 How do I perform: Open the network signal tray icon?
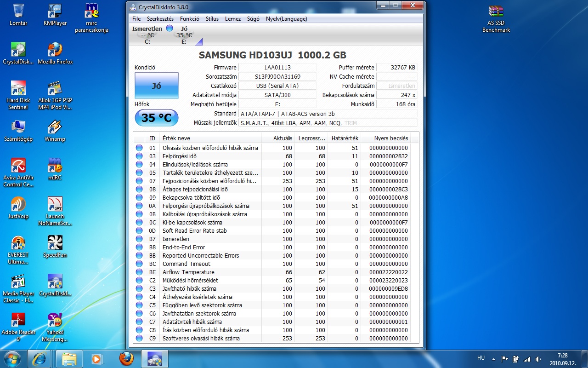pos(526,359)
